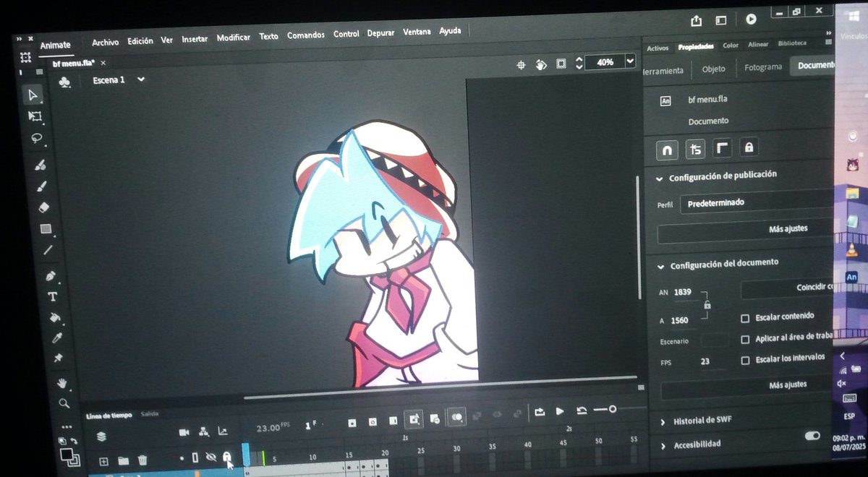
Task: Enable Aplicar al área de trabajo checkbox
Action: click(x=745, y=339)
